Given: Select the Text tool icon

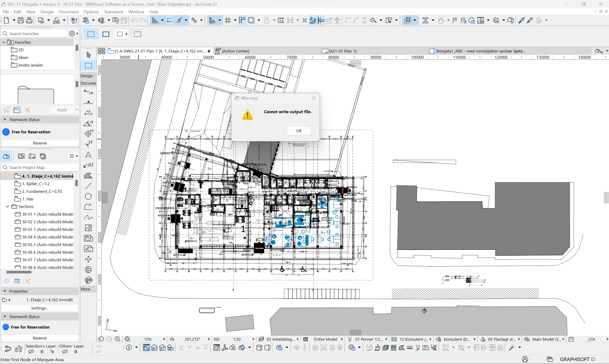Looking at the screenshot, I should (88, 155).
